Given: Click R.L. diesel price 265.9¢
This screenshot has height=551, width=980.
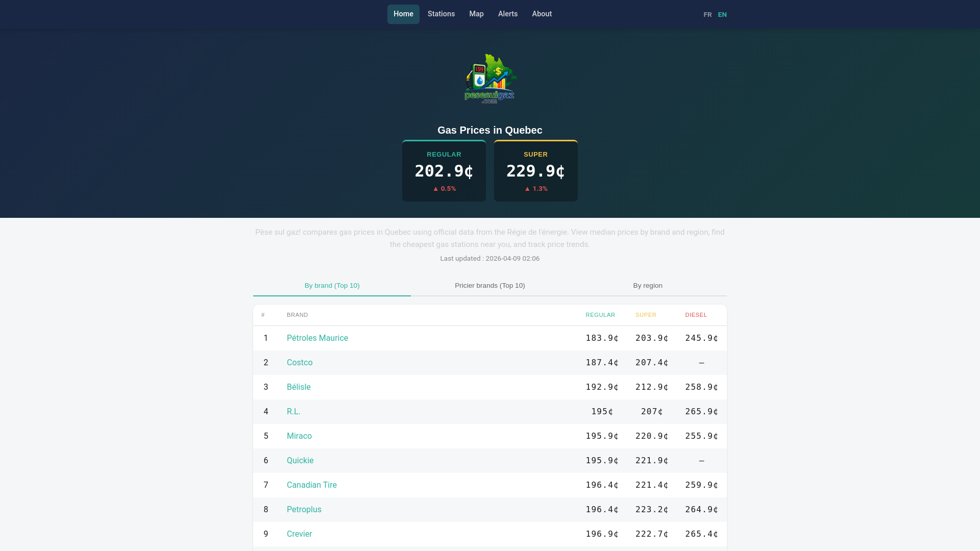Looking at the screenshot, I should pyautogui.click(x=702, y=412).
